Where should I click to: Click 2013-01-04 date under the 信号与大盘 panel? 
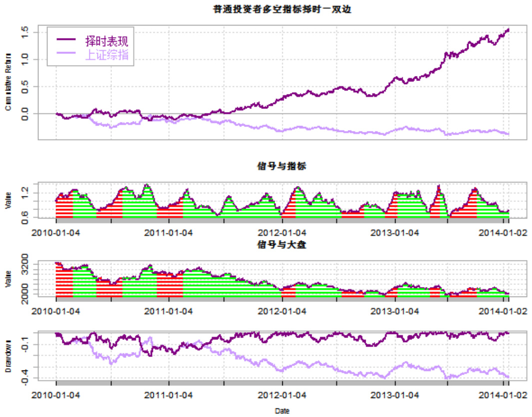[x=395, y=310]
